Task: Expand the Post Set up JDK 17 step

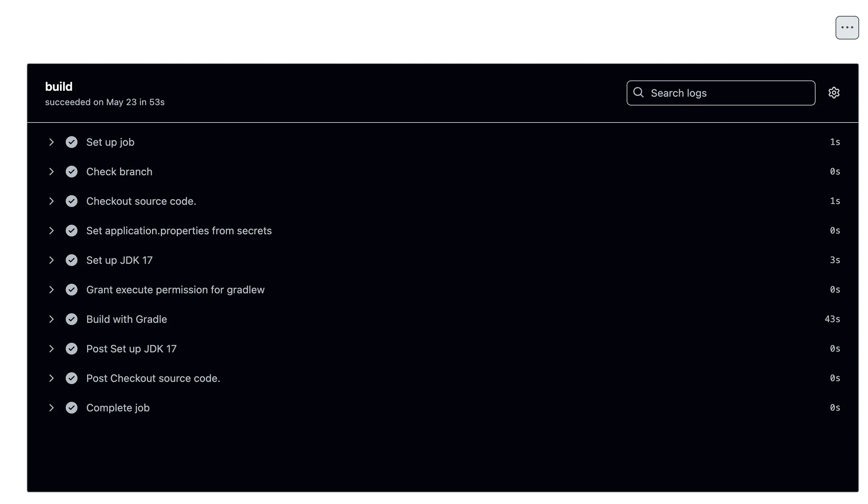Action: click(52, 349)
